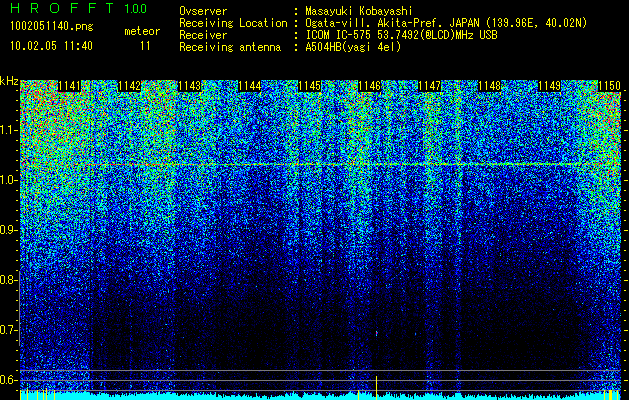Click the 0.8 kHz axis label
The image size is (629, 400).
coord(8,280)
